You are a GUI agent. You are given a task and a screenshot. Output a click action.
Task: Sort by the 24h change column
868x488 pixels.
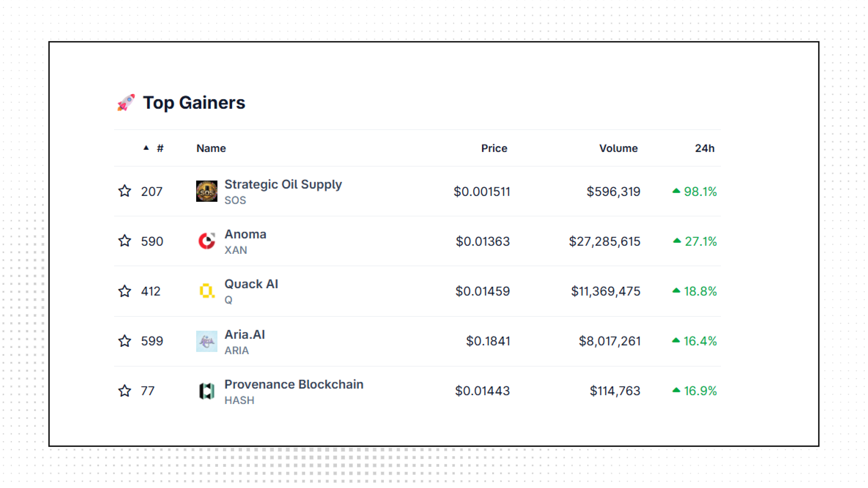click(705, 148)
